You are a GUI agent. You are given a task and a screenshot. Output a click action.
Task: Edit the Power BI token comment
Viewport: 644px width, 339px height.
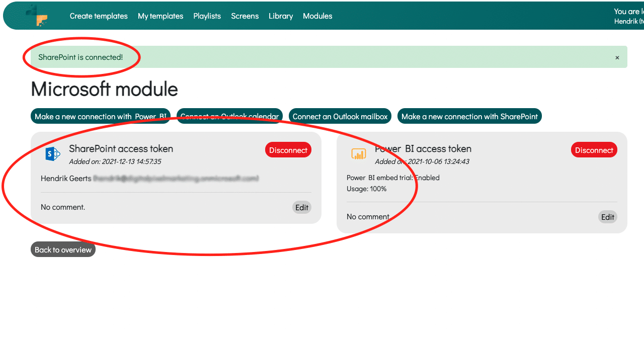[x=608, y=217]
